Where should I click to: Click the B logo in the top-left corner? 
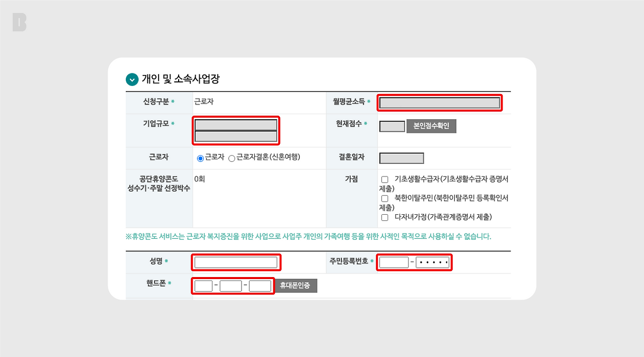click(x=19, y=23)
